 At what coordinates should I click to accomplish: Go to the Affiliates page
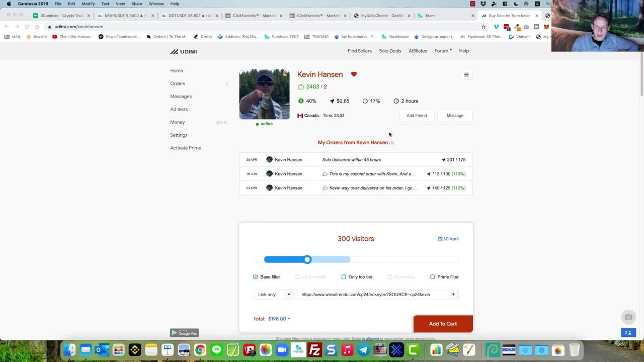pos(418,51)
